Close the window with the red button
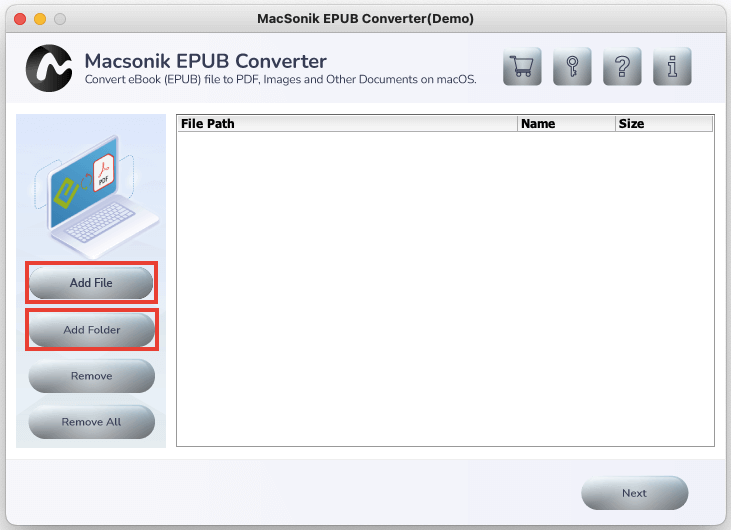Viewport: 731px width, 530px height. tap(20, 19)
